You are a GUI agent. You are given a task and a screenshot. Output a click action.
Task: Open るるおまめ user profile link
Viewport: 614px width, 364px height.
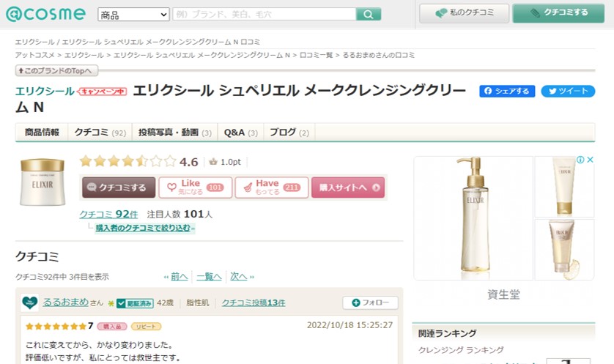tap(66, 302)
